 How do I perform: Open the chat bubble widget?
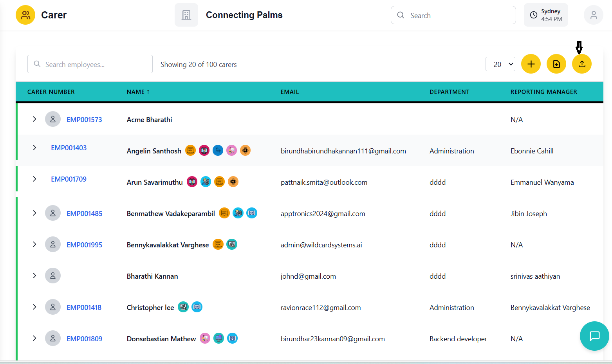[x=594, y=336]
